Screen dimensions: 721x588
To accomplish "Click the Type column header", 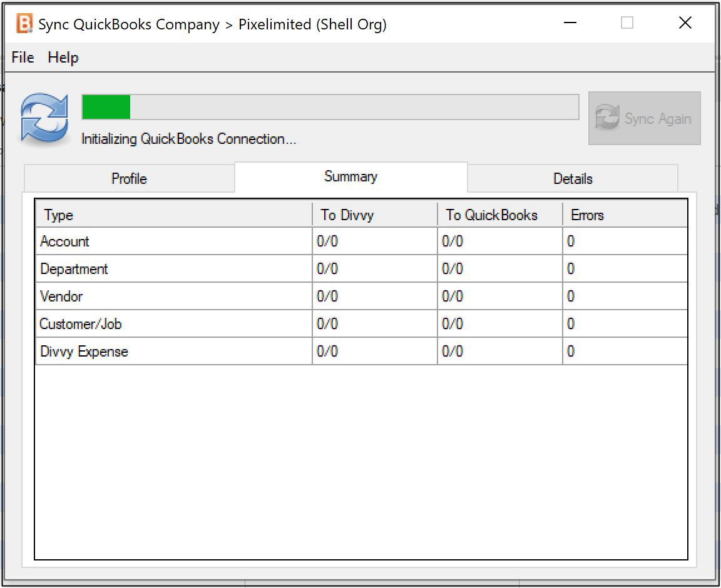I will pos(59,215).
